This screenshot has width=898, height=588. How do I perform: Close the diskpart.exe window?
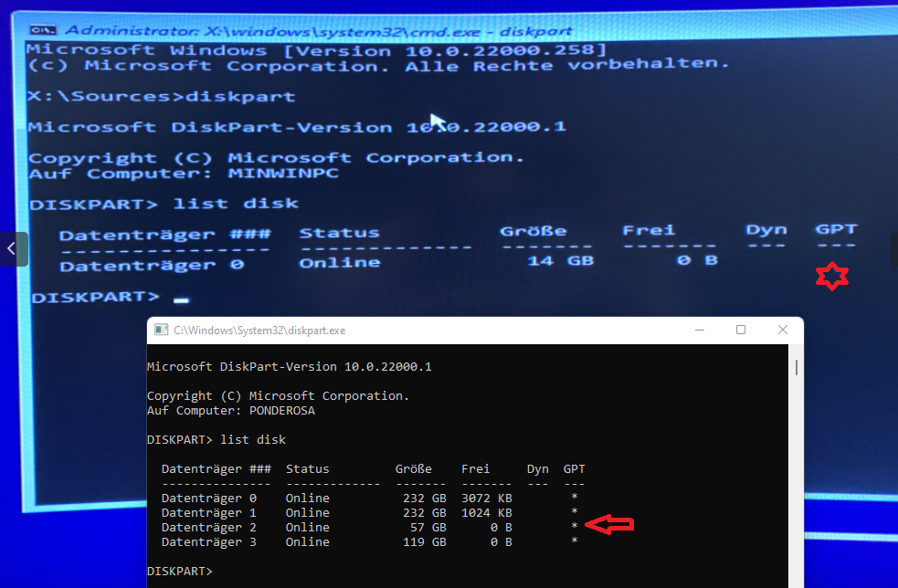782,330
